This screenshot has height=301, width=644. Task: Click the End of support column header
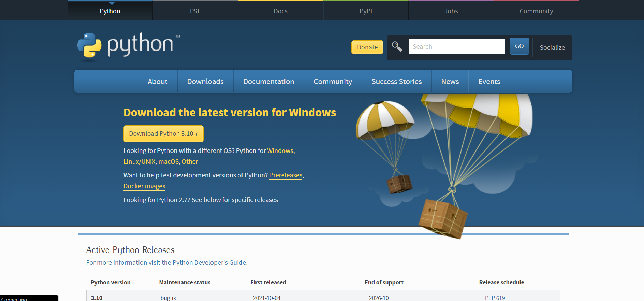click(x=384, y=282)
